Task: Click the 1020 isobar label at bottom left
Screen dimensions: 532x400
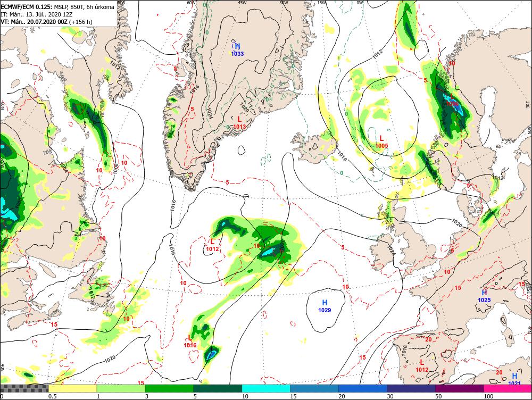Action: [110, 359]
